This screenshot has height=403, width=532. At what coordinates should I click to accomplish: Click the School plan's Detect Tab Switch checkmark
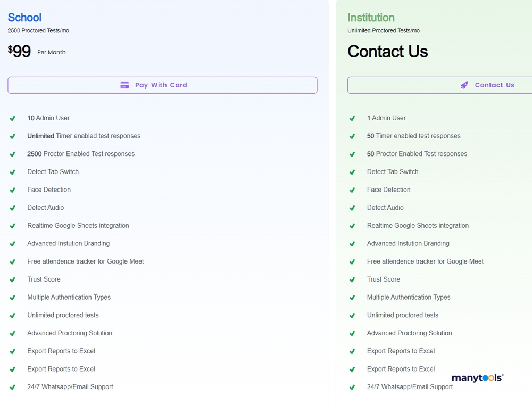tap(13, 172)
